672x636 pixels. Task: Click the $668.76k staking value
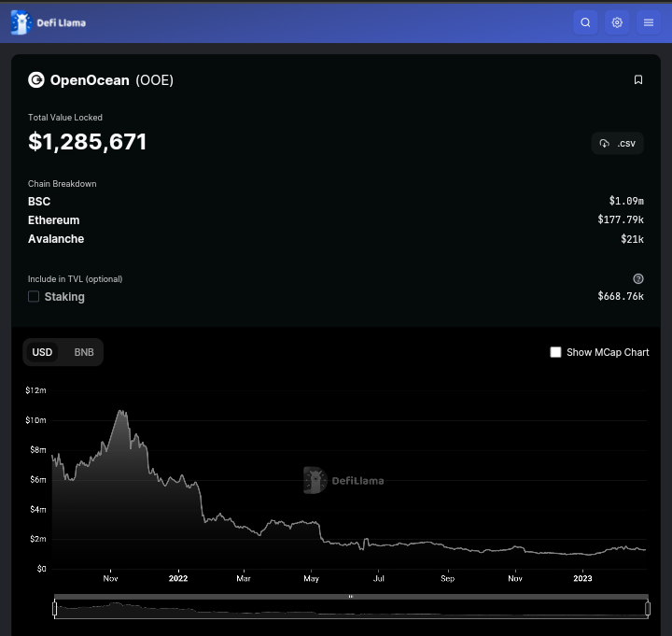coord(621,296)
